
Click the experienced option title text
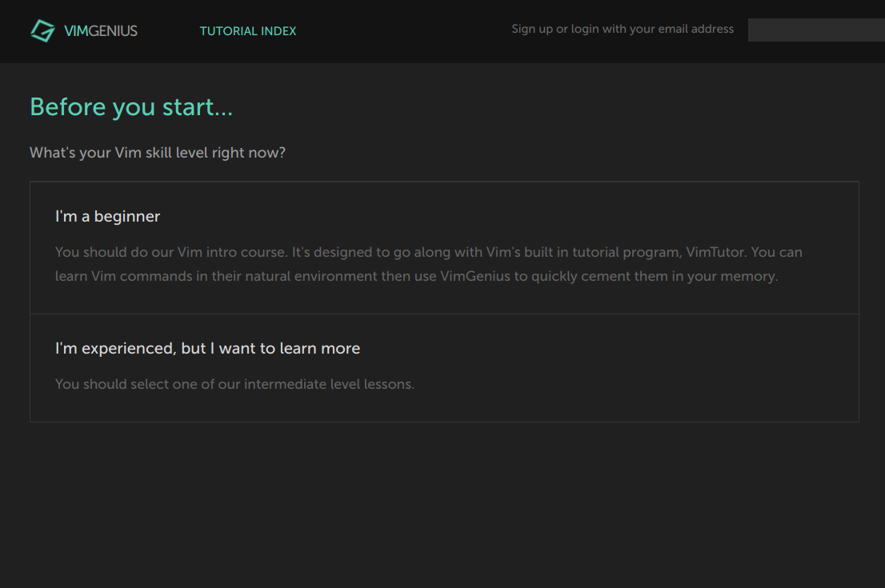[x=207, y=348]
